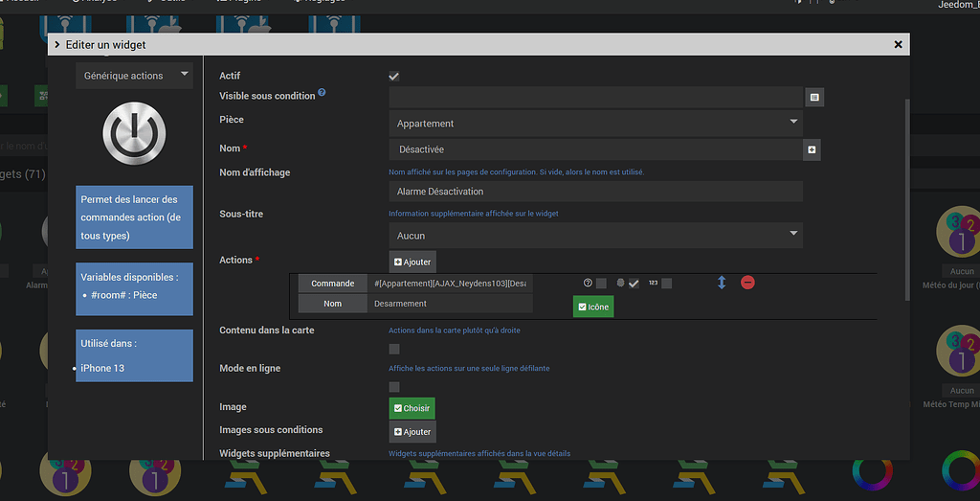
Task: Select the Météo du jour widget icon behind dialog
Action: coord(961,233)
